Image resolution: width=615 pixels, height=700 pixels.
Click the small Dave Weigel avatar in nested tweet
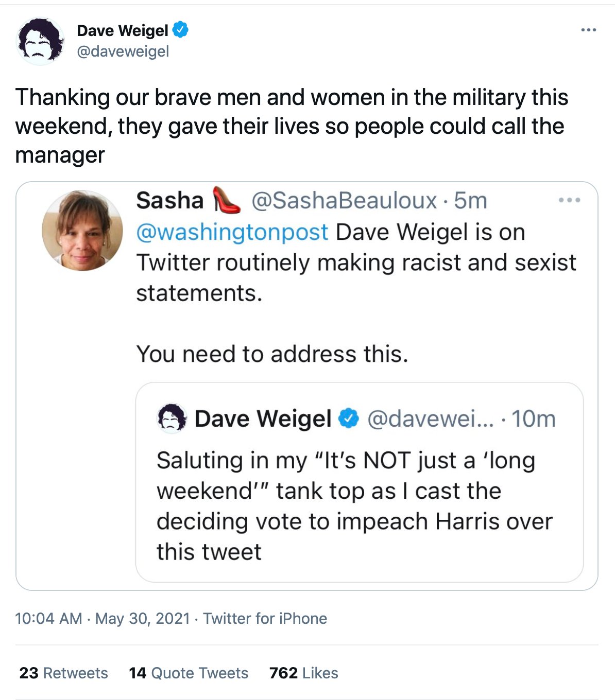tap(172, 418)
